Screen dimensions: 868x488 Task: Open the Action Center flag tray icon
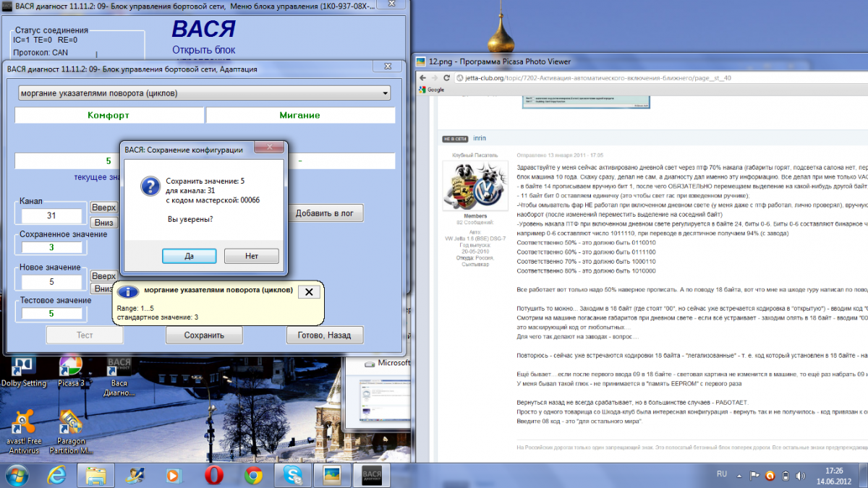pyautogui.click(x=754, y=476)
